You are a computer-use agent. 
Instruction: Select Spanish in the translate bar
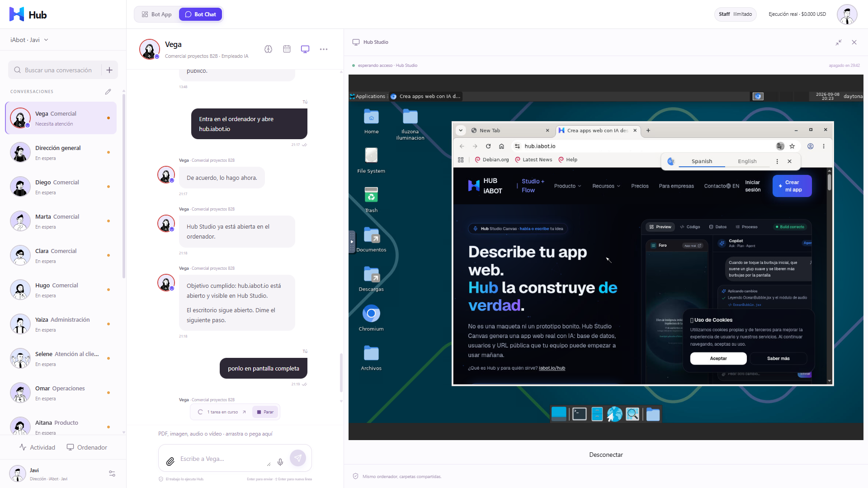click(x=702, y=161)
